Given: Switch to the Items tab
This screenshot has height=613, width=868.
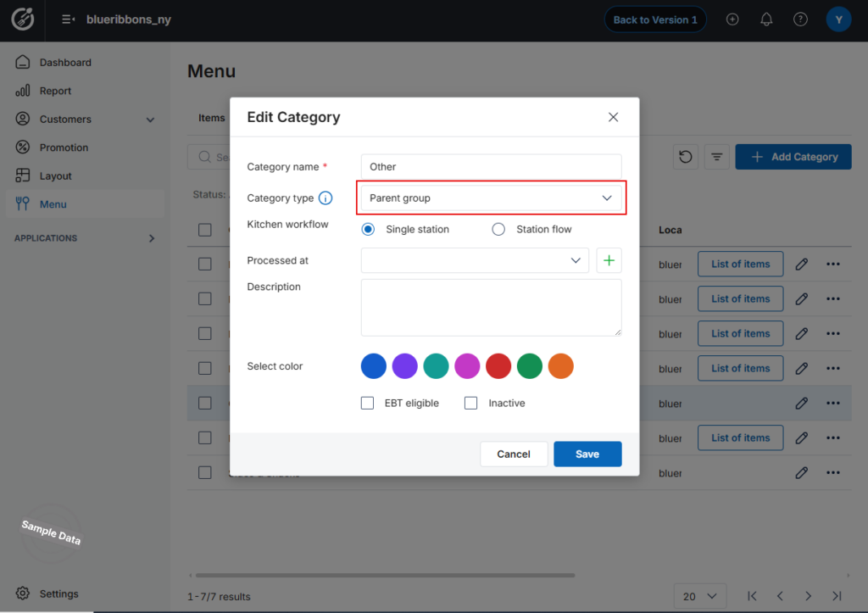Looking at the screenshot, I should click(211, 117).
